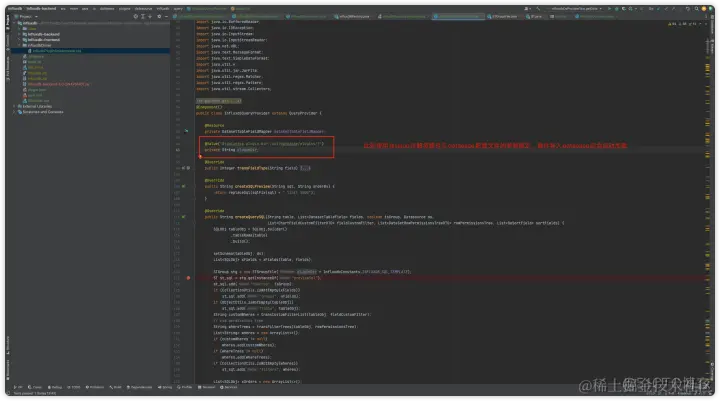Open the run configuration dropdown

574,9
